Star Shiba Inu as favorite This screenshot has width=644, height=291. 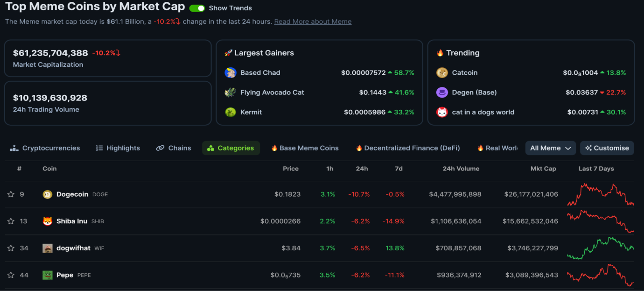coord(11,221)
